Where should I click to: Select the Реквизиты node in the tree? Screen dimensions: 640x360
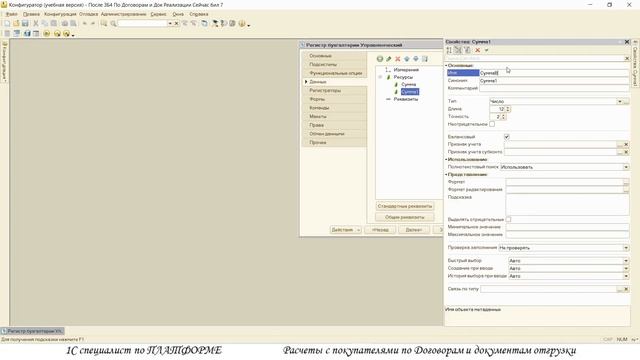(x=406, y=99)
